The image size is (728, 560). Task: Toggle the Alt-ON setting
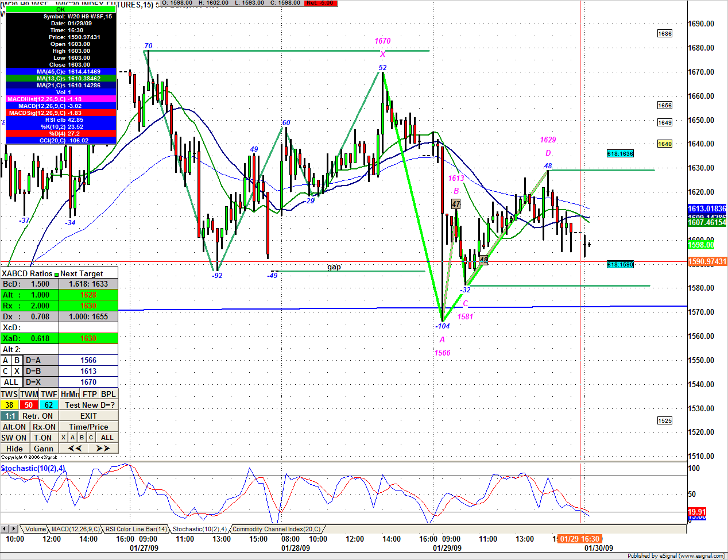(14, 427)
